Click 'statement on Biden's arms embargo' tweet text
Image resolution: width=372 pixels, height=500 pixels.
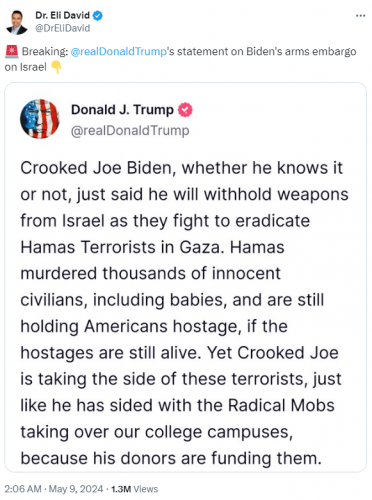[267, 52]
